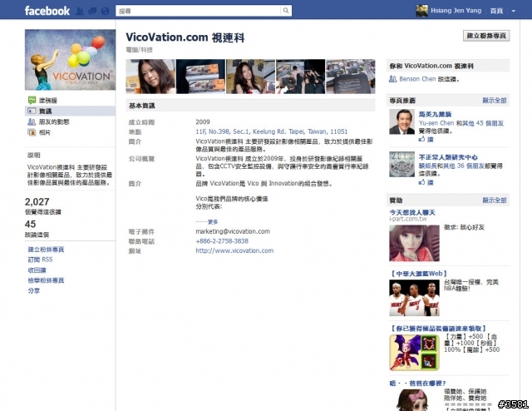Open 中華大蓋風Web ad title
Image resolution: width=532 pixels, height=411 pixels.
[x=418, y=274]
